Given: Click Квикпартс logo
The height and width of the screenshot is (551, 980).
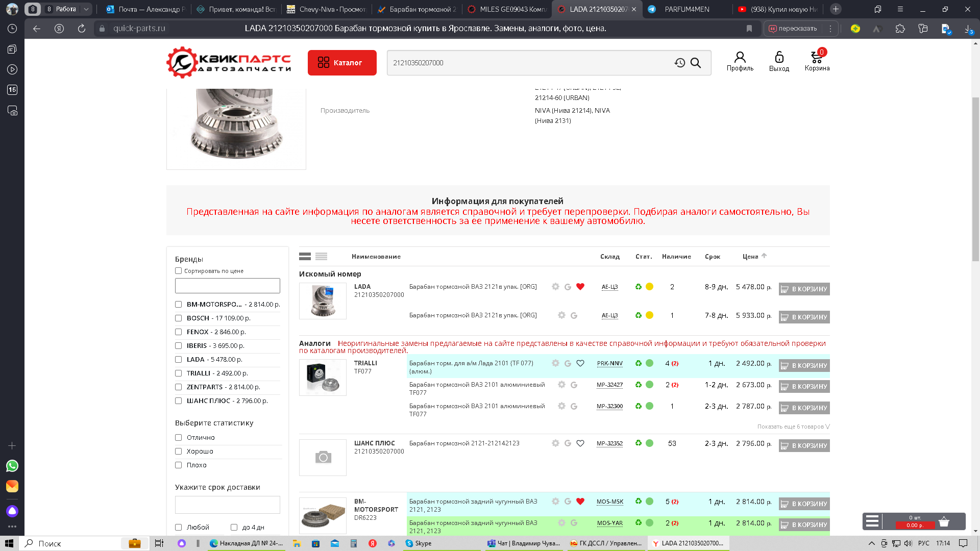Looking at the screenshot, I should tap(229, 63).
